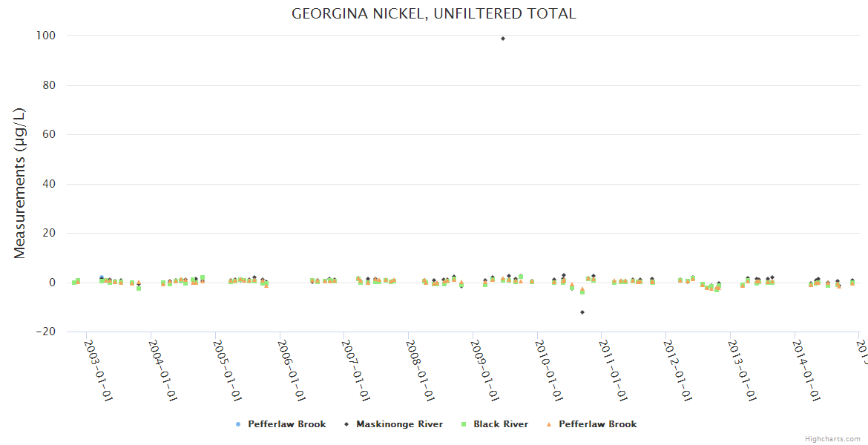
Task: Click the black diamond legend marker
Action: (x=346, y=424)
